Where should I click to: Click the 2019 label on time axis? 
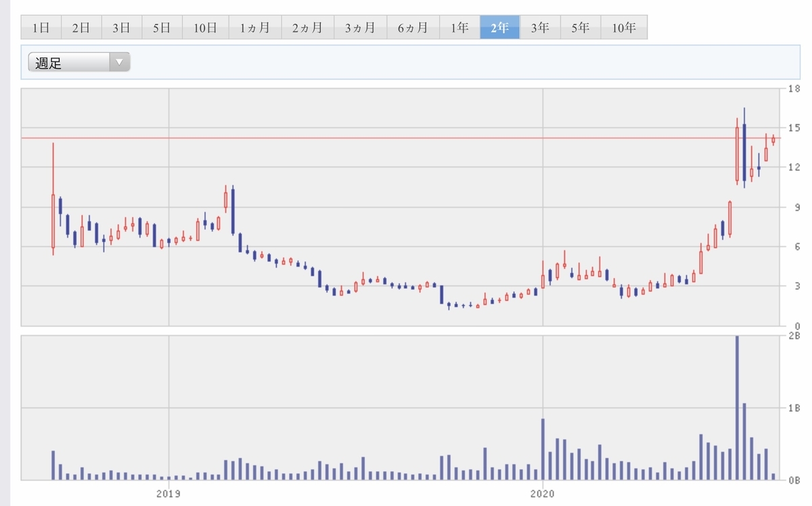[168, 493]
